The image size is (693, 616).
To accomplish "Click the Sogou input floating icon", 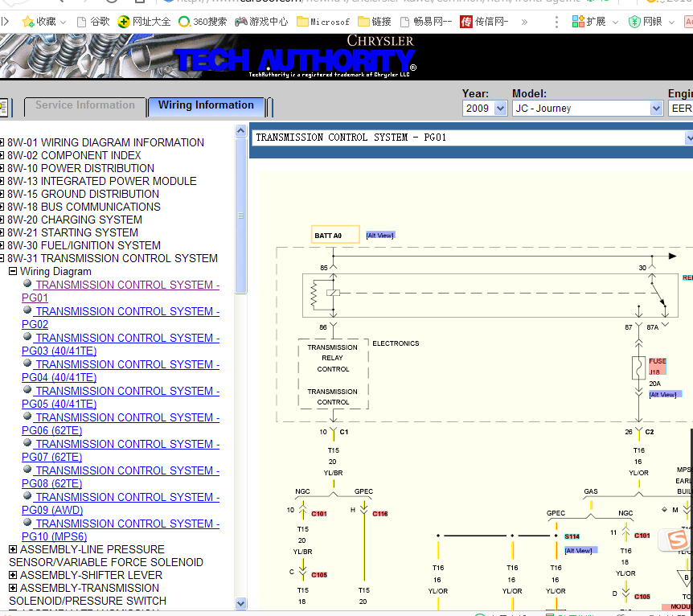I will pos(675,540).
